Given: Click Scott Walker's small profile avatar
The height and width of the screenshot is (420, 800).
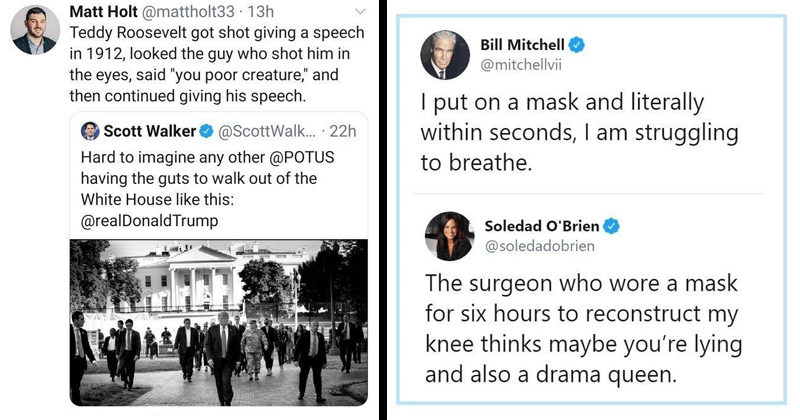Looking at the screenshot, I should point(87,131).
